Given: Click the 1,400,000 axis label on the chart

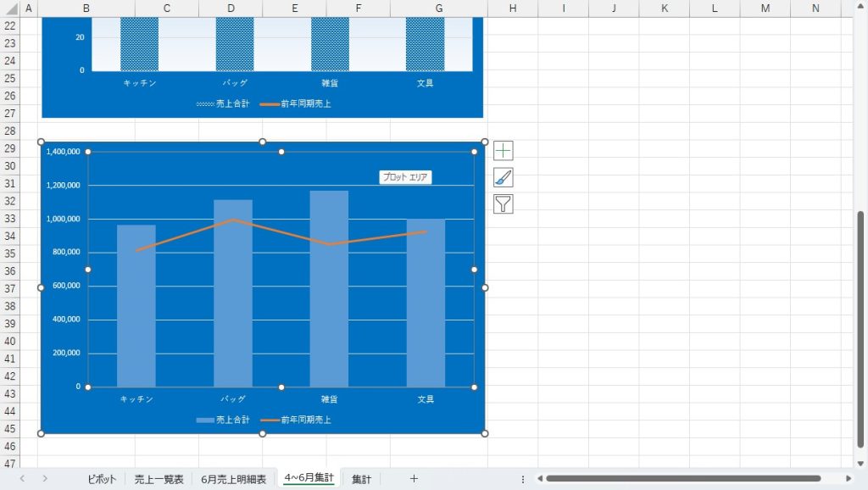Looking at the screenshot, I should click(x=64, y=152).
